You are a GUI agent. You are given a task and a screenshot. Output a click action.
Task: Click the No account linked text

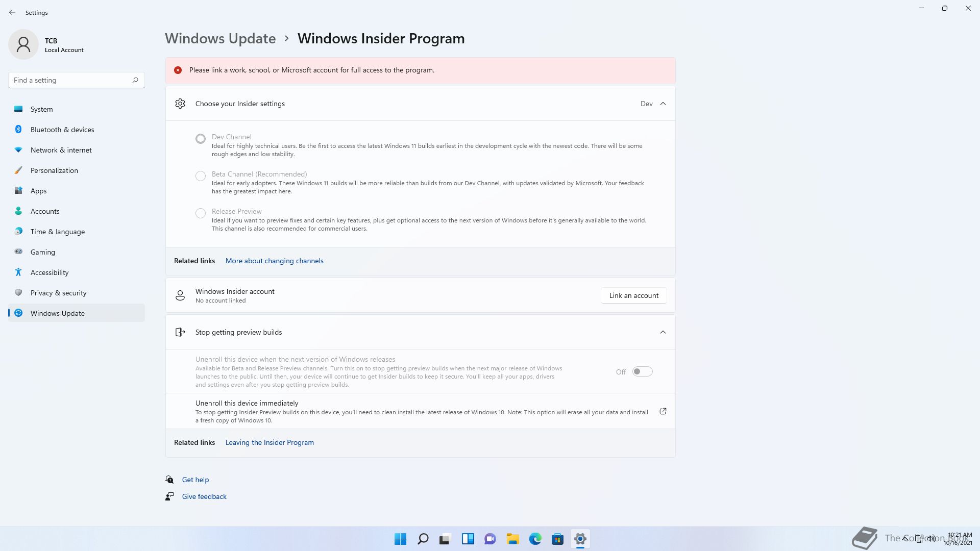220,300
